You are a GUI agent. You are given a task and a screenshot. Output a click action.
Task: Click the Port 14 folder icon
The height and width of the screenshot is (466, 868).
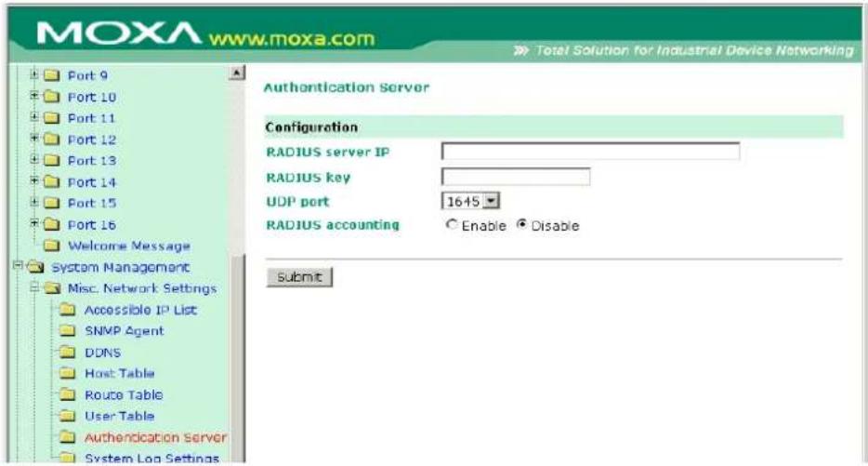(51, 182)
